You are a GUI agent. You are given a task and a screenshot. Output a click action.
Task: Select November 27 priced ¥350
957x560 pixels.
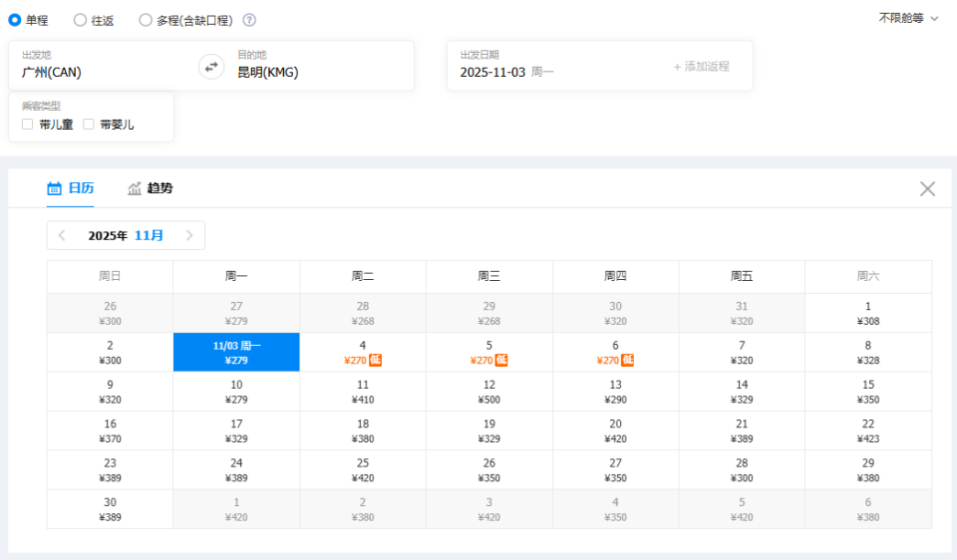tap(615, 470)
